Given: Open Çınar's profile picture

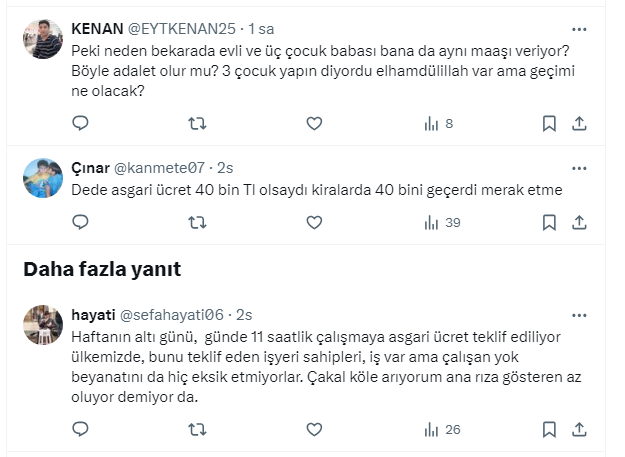Looking at the screenshot, I should (x=44, y=178).
